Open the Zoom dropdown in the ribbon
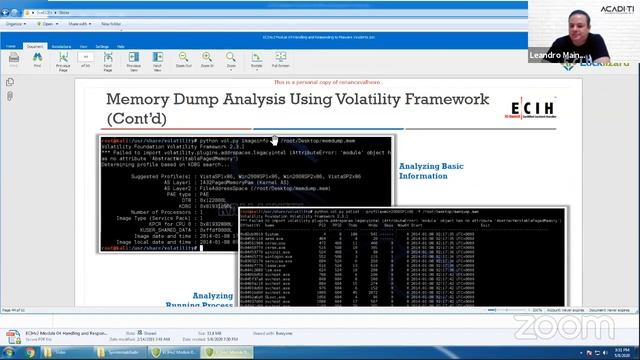The width and height of the screenshot is (640, 360). pos(231,61)
